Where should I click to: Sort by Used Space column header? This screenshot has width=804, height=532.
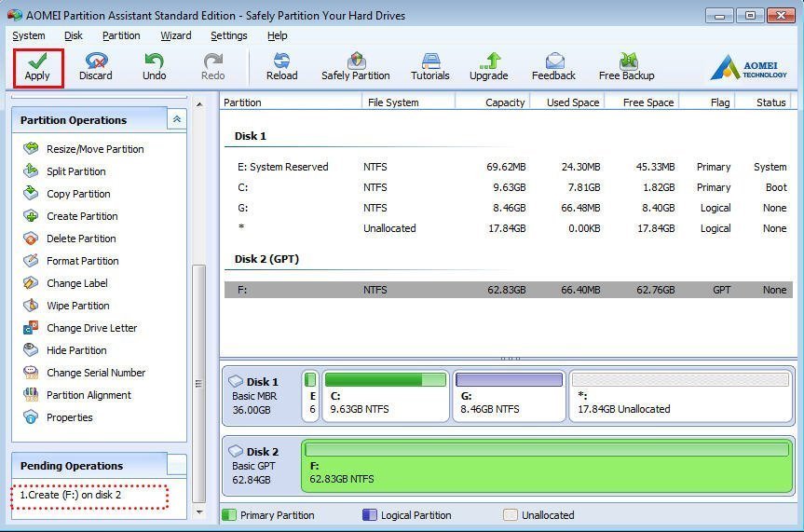[567, 102]
